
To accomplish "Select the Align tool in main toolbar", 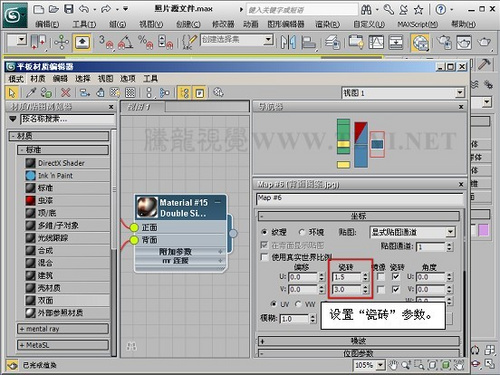I will coord(308,42).
